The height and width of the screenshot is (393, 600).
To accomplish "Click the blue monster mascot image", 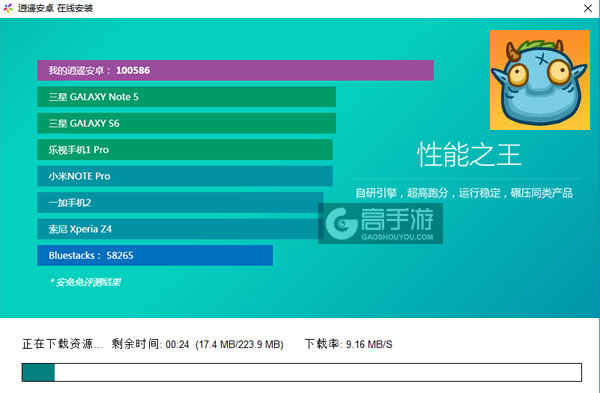I will tap(540, 80).
